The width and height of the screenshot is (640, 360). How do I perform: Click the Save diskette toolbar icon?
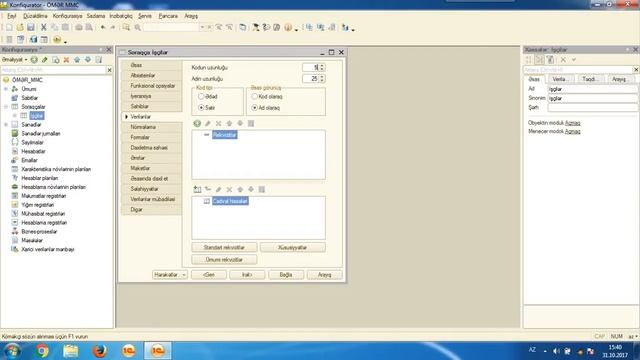click(x=31, y=27)
